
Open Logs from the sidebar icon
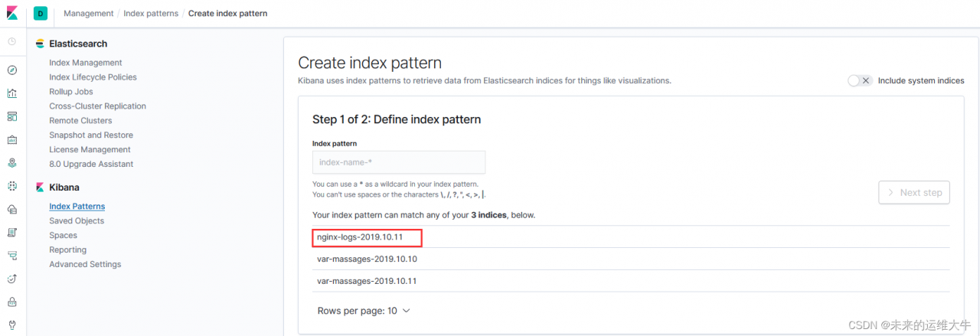(x=11, y=232)
